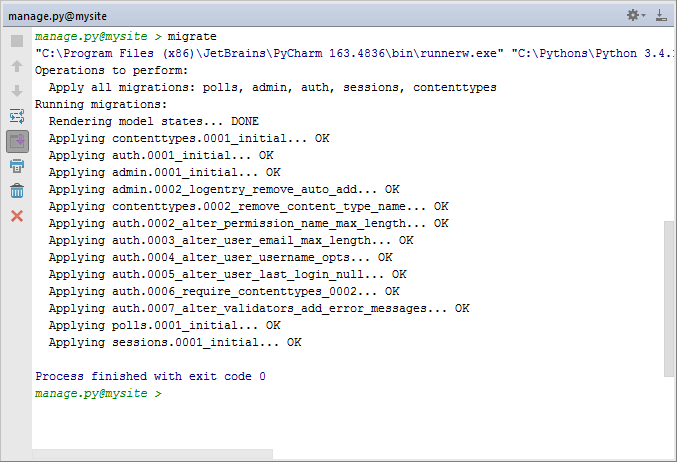Image resolution: width=677 pixels, height=462 pixels.
Task: Click 'admin.0002_logentry_remove_auto_add' line
Action: tap(224, 190)
